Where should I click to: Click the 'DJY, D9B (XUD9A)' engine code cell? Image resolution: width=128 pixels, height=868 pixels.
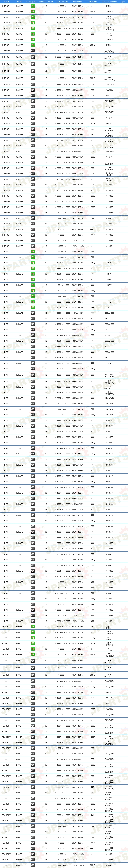pyautogui.click(x=110, y=376)
